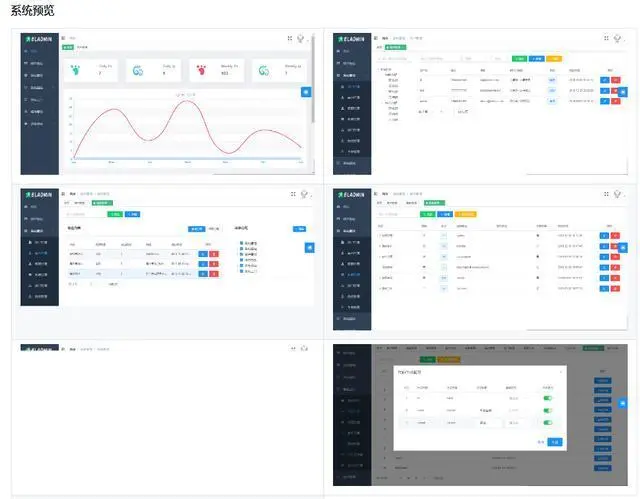
Task: Select green home tag tab in dashboard preview
Action: point(68,47)
